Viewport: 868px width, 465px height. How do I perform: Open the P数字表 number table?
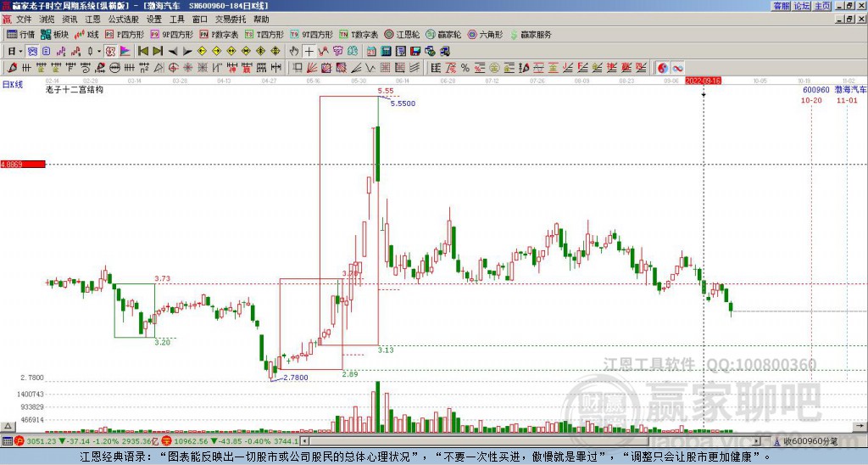[x=220, y=34]
